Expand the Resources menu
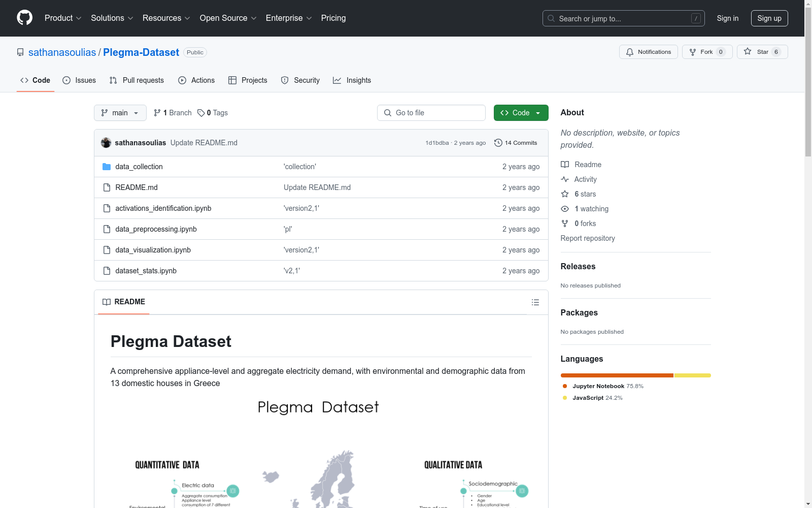Image resolution: width=812 pixels, height=508 pixels. pos(166,18)
